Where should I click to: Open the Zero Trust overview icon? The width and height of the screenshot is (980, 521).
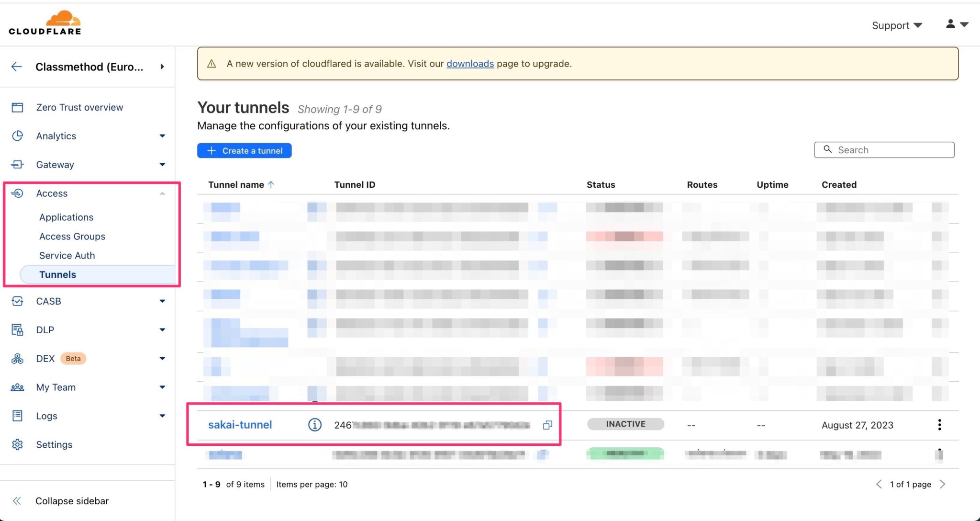pos(18,107)
